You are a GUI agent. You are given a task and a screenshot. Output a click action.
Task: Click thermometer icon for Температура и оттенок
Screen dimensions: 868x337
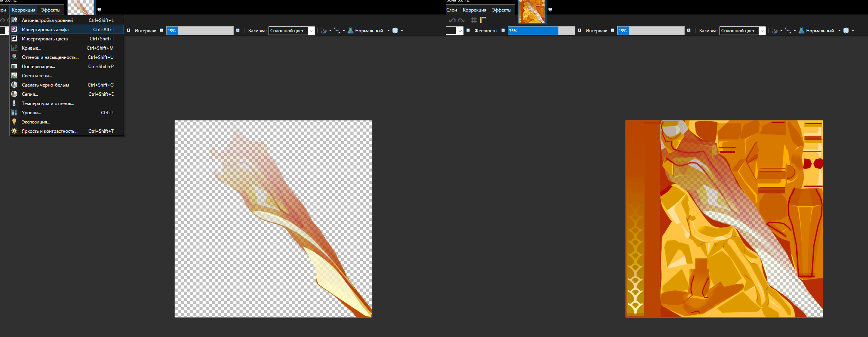click(x=14, y=103)
